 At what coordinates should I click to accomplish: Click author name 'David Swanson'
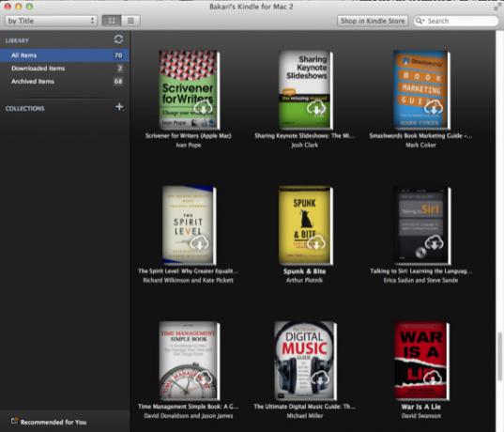420,416
